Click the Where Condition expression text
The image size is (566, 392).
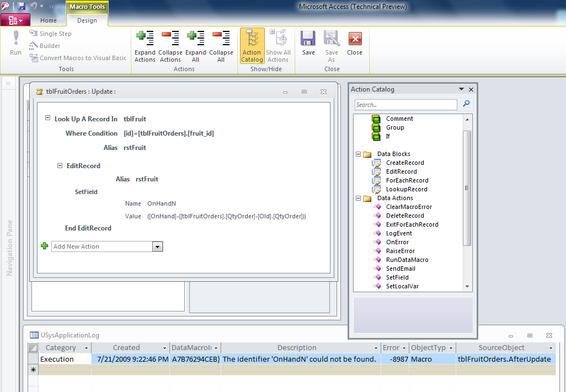pos(169,133)
